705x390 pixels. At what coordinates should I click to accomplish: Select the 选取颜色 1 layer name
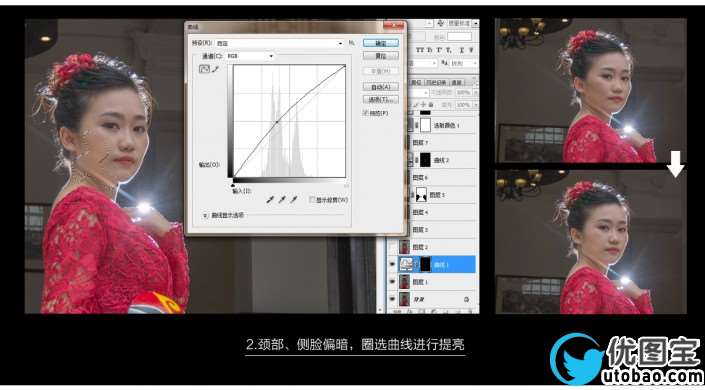(x=446, y=126)
